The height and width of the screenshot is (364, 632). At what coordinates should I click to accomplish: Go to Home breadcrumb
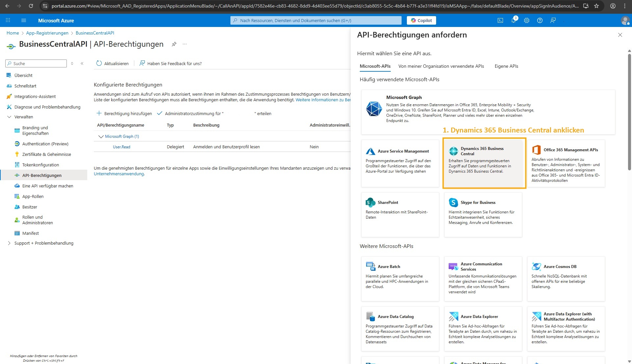click(x=13, y=33)
